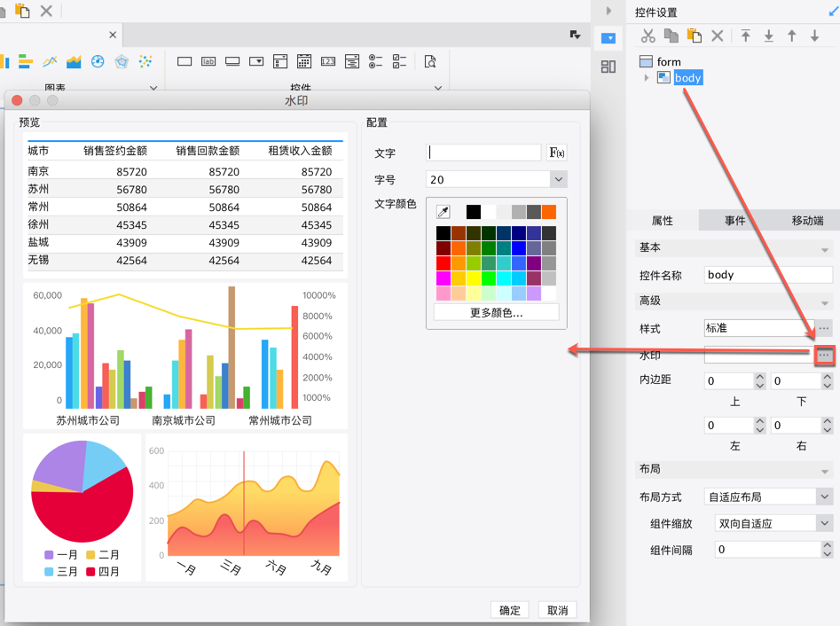The height and width of the screenshot is (626, 840).
Task: Select the pie chart gauge icon
Action: [98, 61]
